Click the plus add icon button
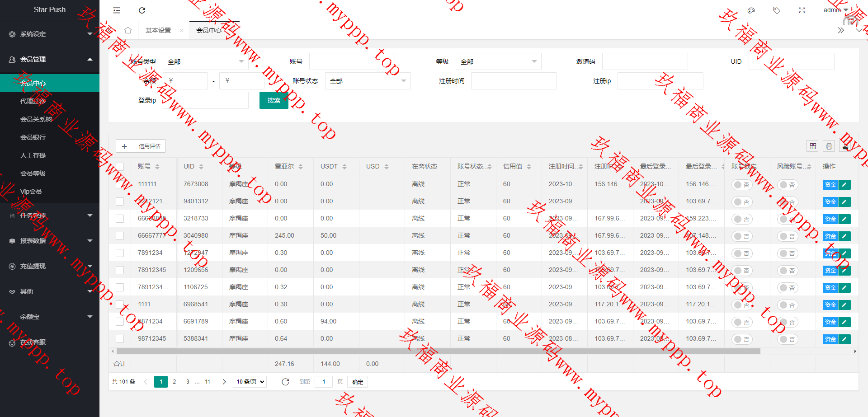Screen dimensions: 868x417 pos(124,146)
